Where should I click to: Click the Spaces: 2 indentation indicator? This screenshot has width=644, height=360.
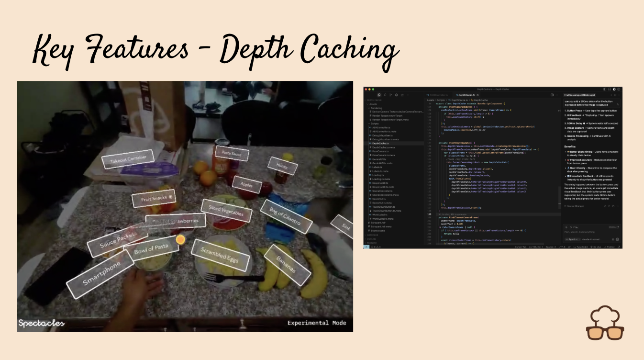[551, 247]
